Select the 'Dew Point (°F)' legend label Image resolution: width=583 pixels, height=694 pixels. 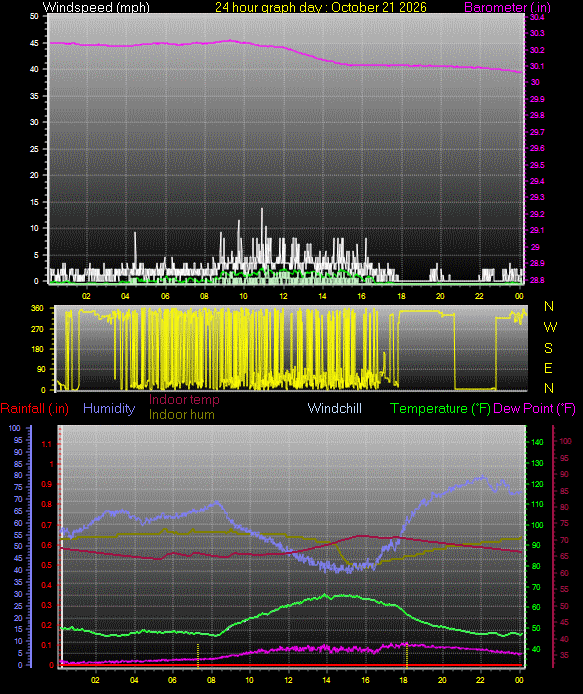click(534, 409)
